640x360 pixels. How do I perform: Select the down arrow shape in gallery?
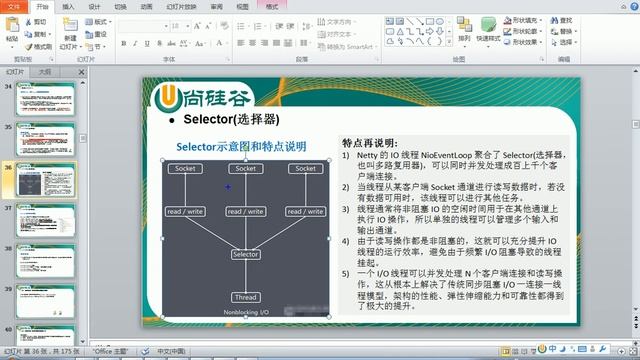(440, 31)
